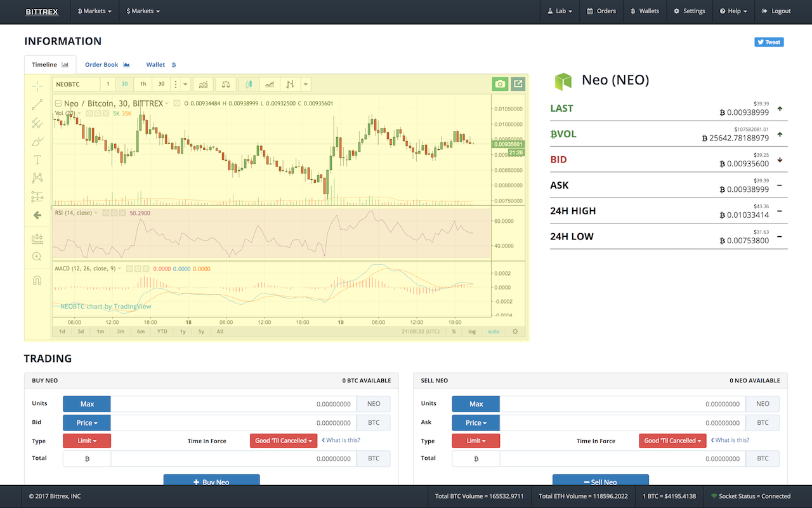Viewport: 812px width, 508px height.
Task: Open Settings in top navigation
Action: coord(690,11)
